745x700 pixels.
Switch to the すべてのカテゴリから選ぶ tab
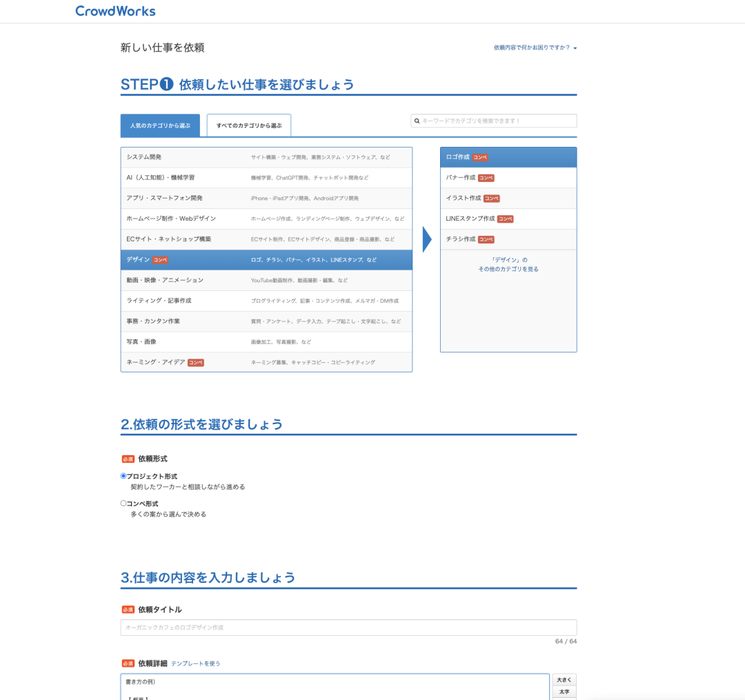pyautogui.click(x=248, y=125)
